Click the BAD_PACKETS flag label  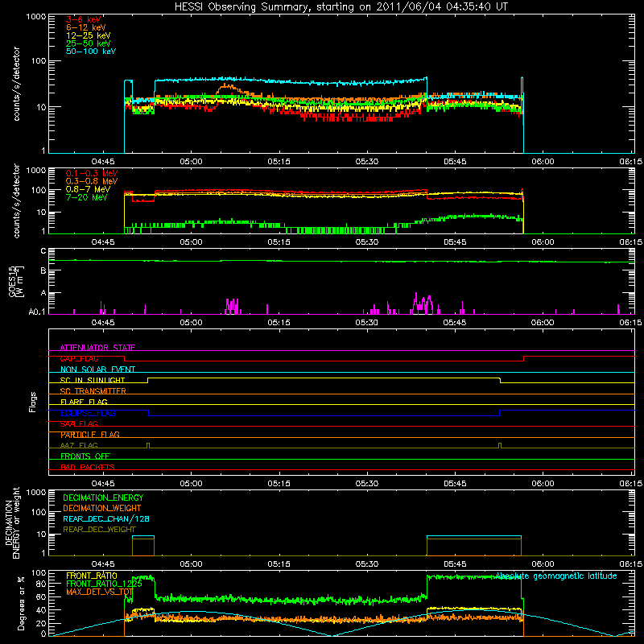tap(88, 467)
